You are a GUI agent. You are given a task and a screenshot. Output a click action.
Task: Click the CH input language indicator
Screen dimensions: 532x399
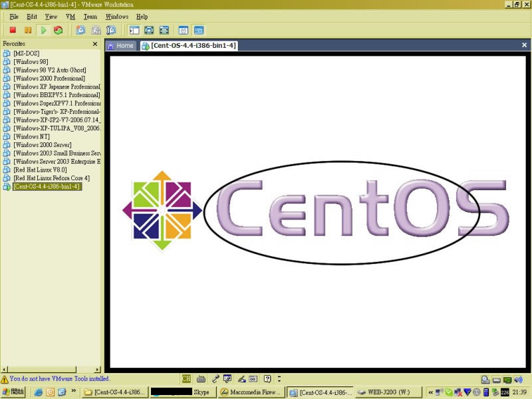coord(186,378)
